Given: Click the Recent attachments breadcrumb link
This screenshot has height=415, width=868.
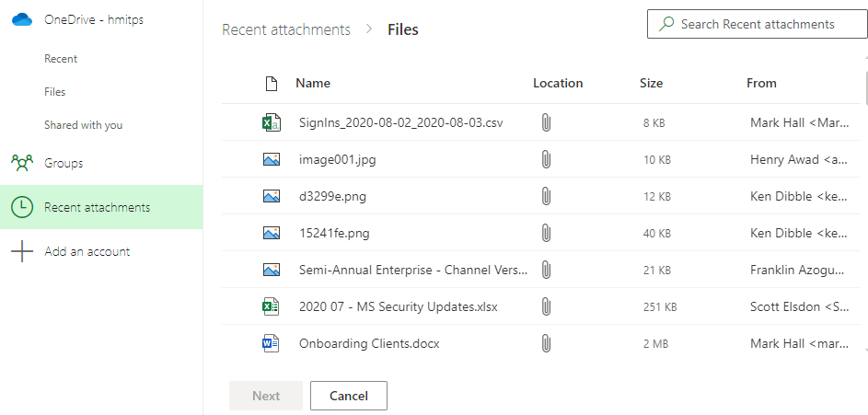Looking at the screenshot, I should (x=286, y=29).
